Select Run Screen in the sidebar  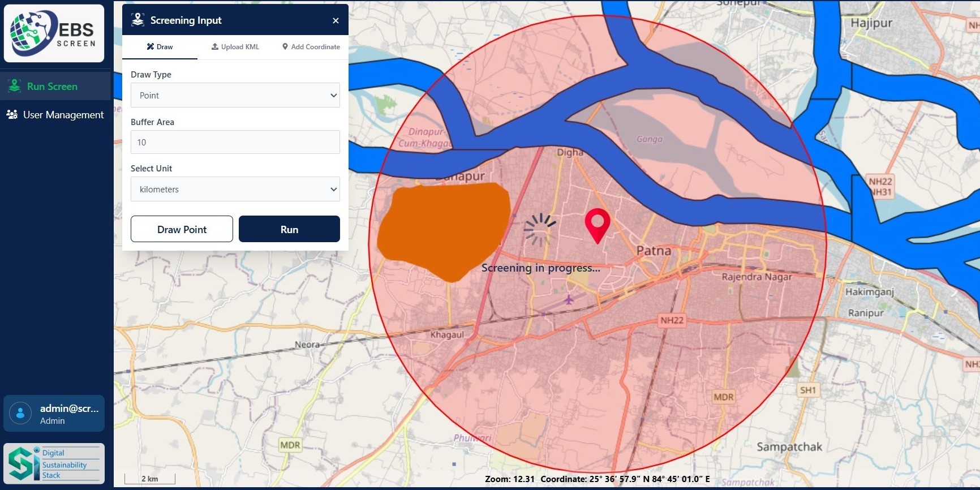[x=52, y=87]
